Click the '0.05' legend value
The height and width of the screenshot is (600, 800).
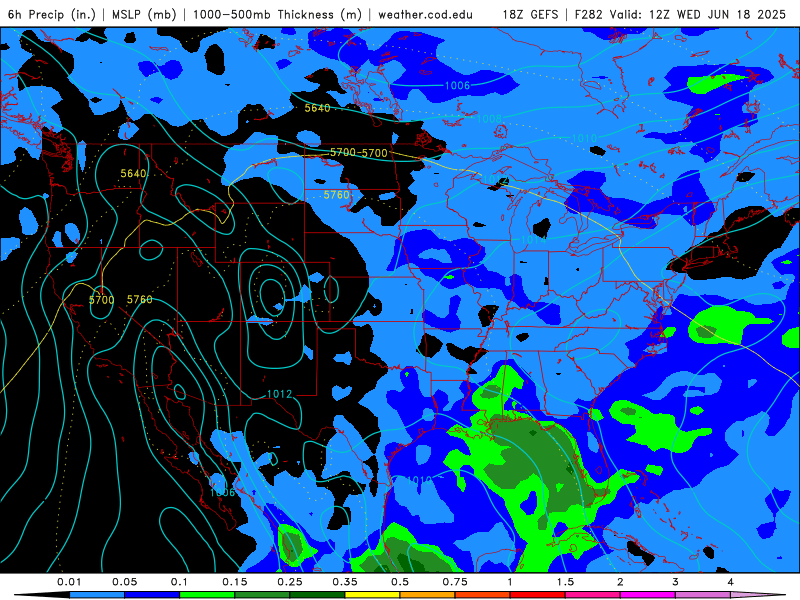point(124,582)
